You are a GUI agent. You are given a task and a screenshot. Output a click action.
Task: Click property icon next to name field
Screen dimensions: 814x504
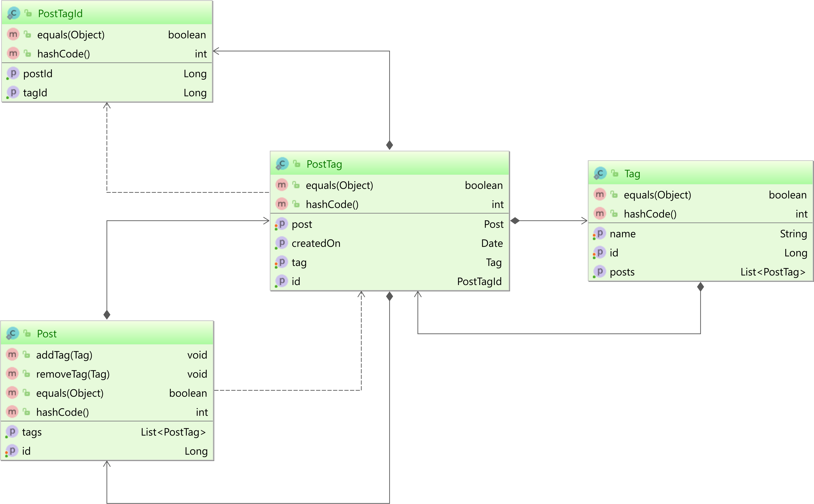point(599,234)
